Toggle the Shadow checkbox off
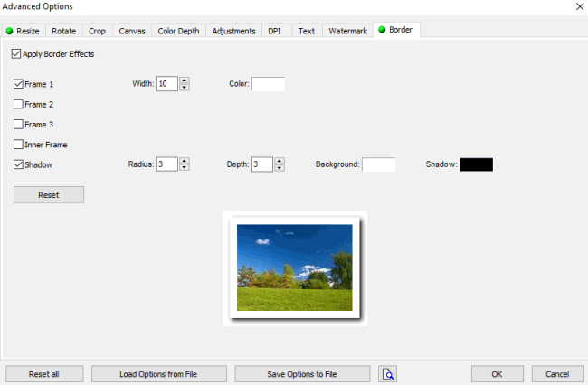The height and width of the screenshot is (385, 588). click(x=19, y=164)
